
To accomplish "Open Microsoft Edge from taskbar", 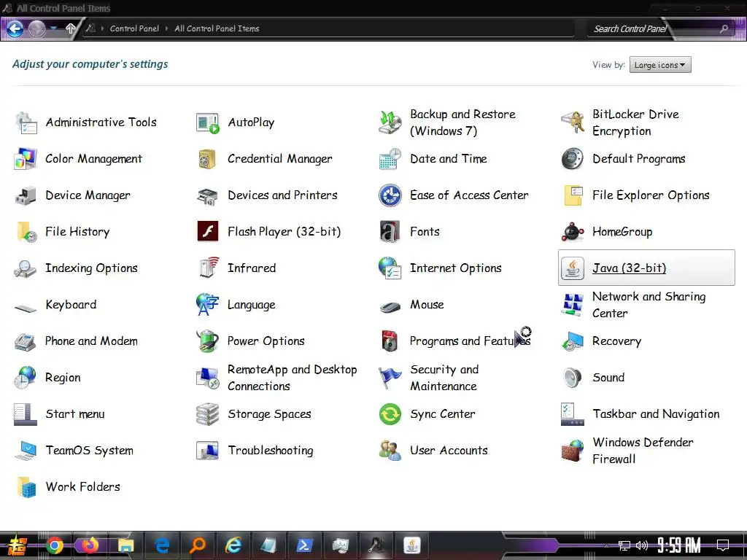I will click(162, 545).
